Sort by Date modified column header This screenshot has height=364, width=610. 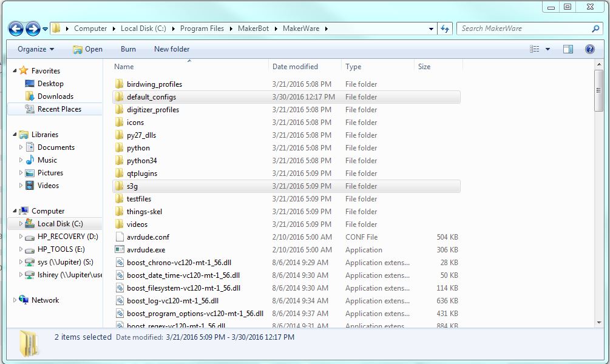pos(295,67)
